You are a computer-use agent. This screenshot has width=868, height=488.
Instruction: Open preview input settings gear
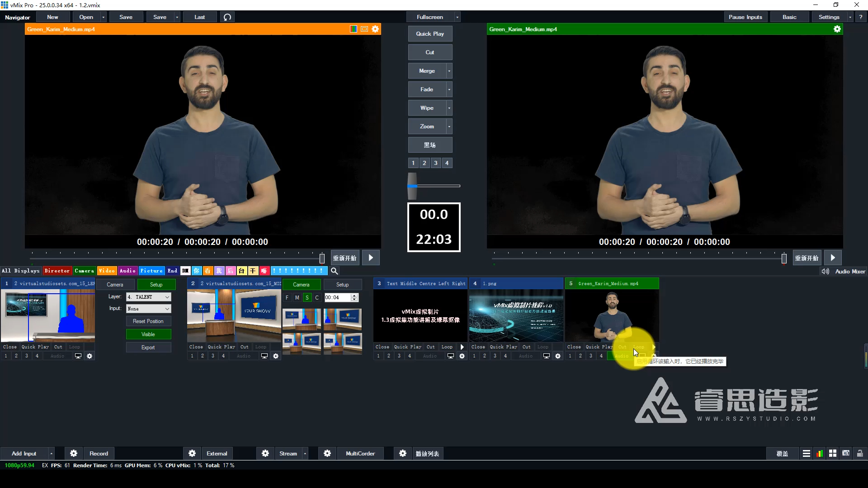click(x=375, y=29)
